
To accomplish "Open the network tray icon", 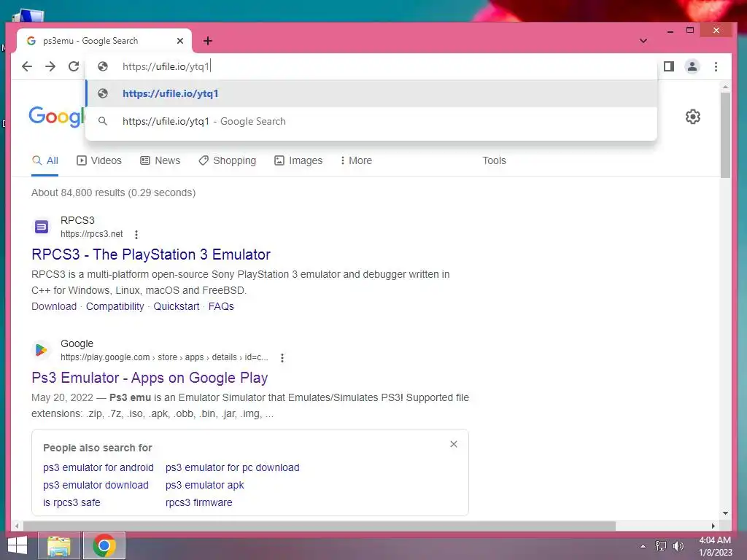I will coord(661,546).
